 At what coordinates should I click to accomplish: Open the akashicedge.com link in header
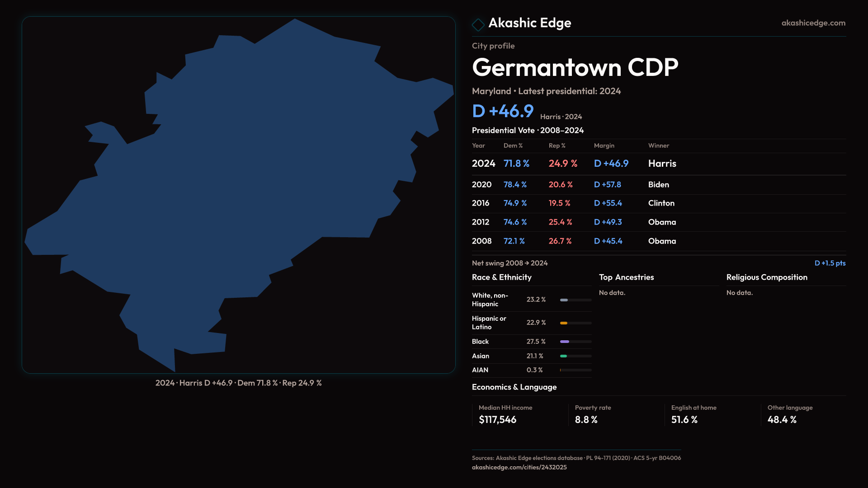(813, 23)
